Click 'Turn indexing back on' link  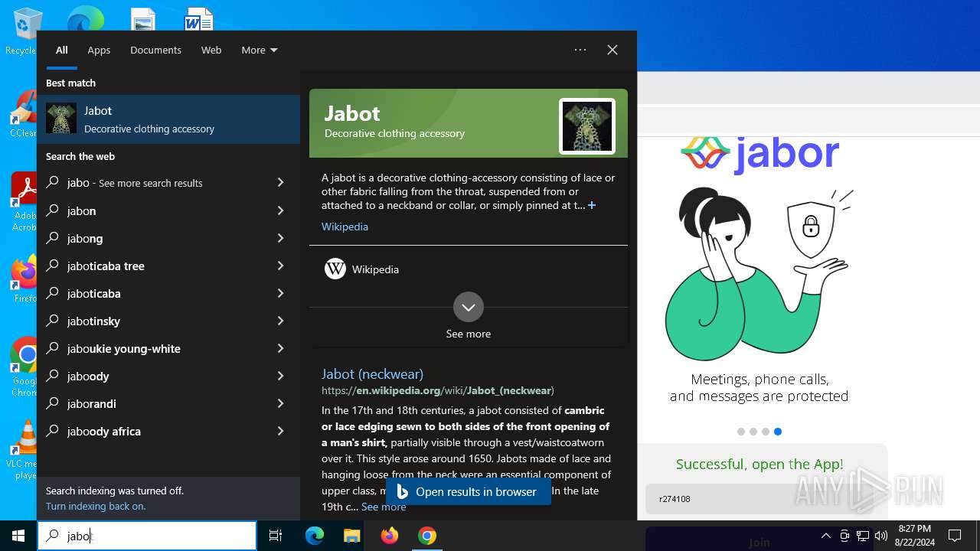pyautogui.click(x=96, y=506)
